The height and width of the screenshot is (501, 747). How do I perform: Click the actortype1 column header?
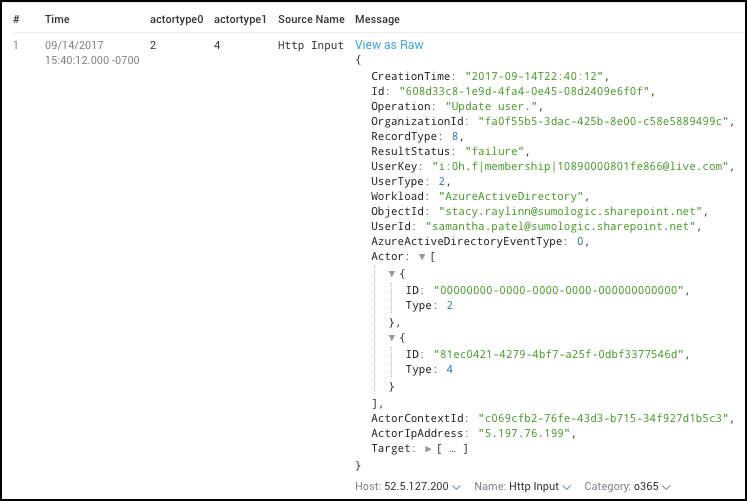point(238,19)
